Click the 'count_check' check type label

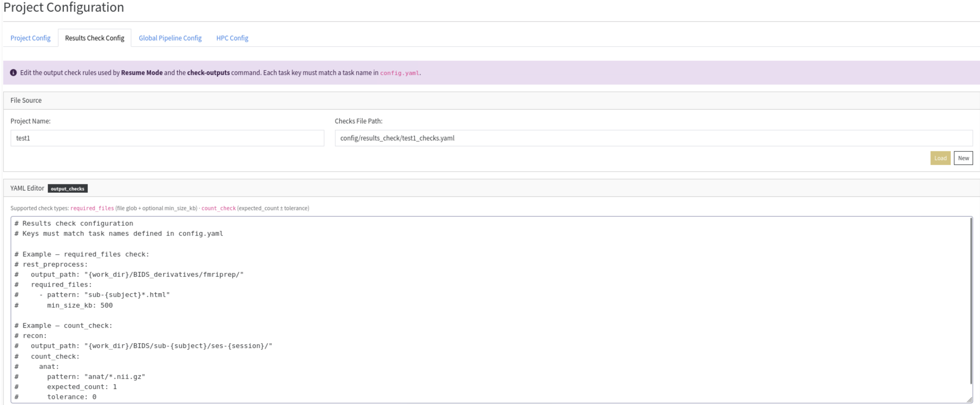pos(218,208)
